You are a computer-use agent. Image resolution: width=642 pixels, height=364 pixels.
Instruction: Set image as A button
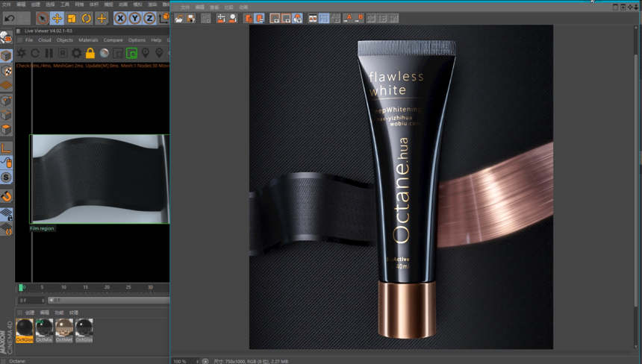(x=348, y=19)
